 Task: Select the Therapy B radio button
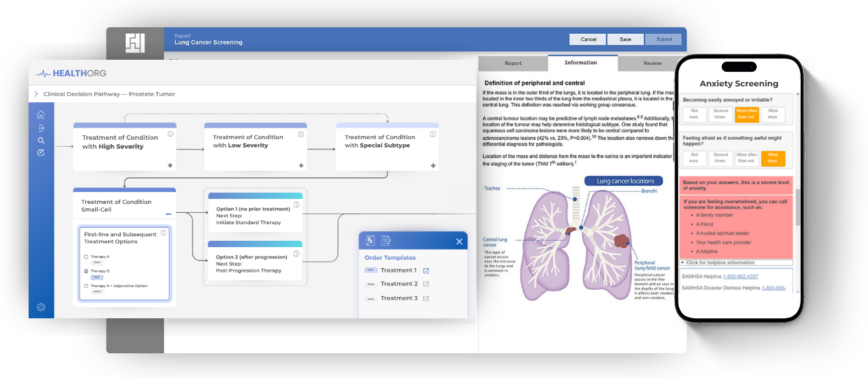[86, 271]
